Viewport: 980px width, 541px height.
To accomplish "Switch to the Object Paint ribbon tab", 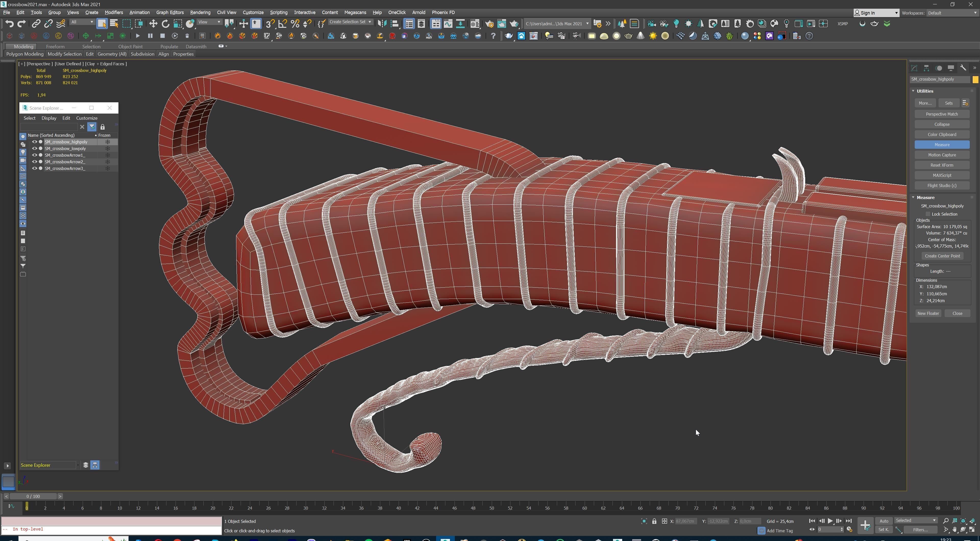I will click(x=130, y=46).
